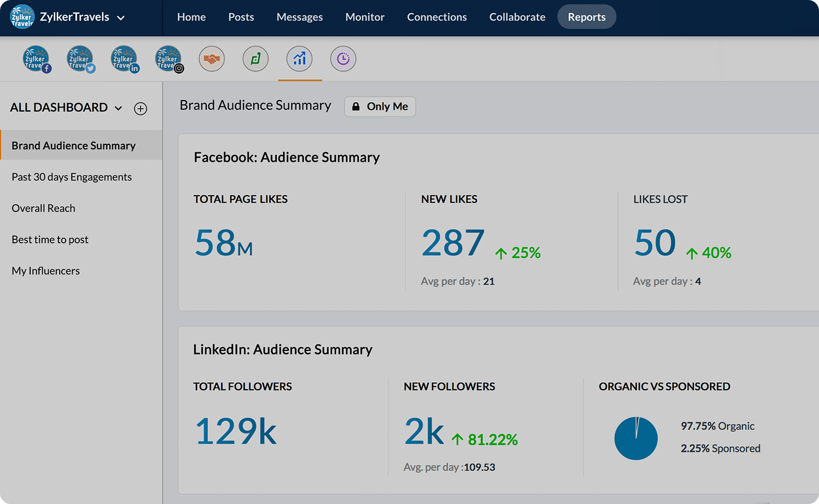Viewport: 819px width, 504px height.
Task: Click the NEW LIKES label
Action: [x=449, y=199]
